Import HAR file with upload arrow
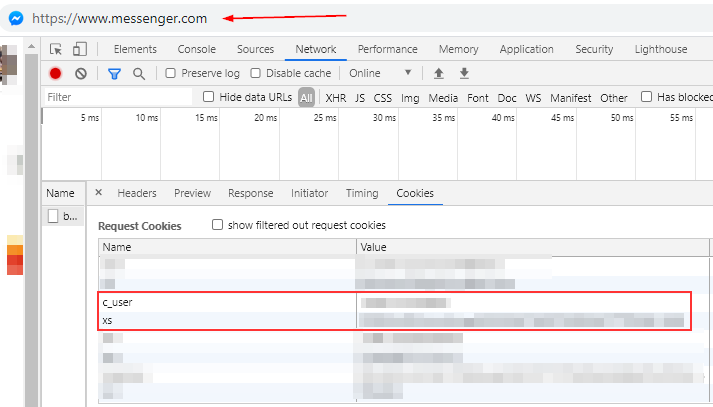Viewport: 713px width, 407px height. (439, 73)
